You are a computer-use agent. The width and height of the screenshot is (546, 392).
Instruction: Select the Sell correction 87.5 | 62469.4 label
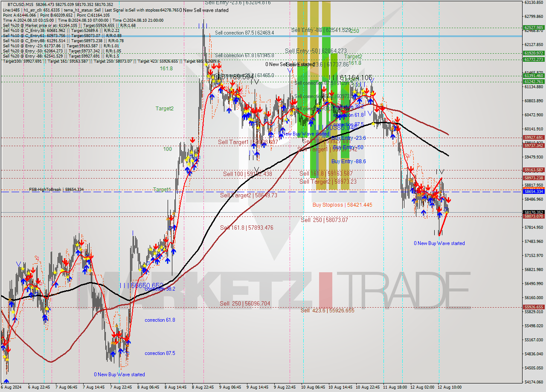(244, 33)
